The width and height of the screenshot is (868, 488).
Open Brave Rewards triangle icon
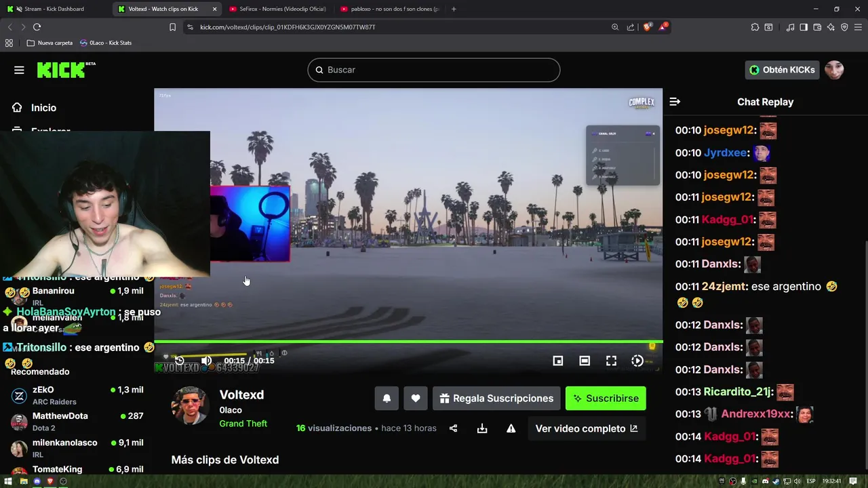665,27
